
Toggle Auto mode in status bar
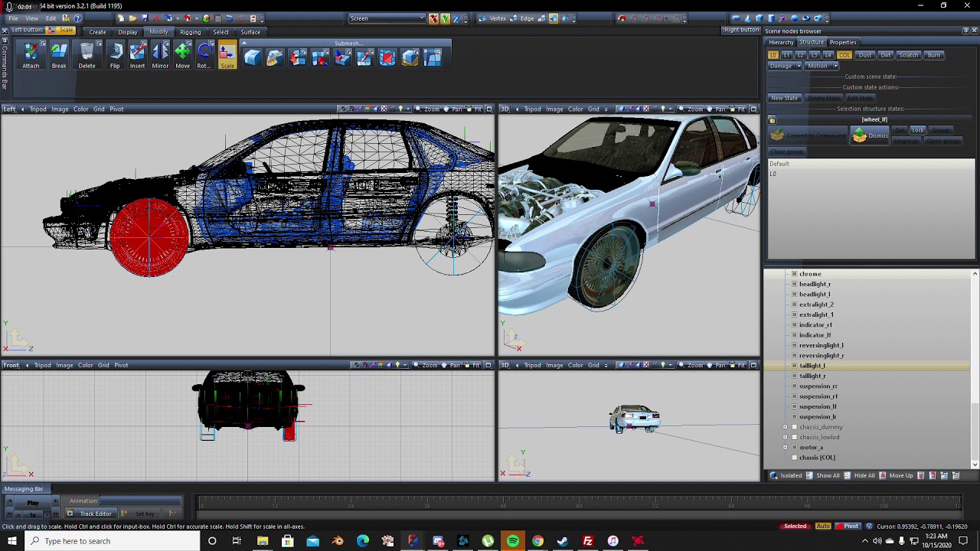[x=823, y=526]
